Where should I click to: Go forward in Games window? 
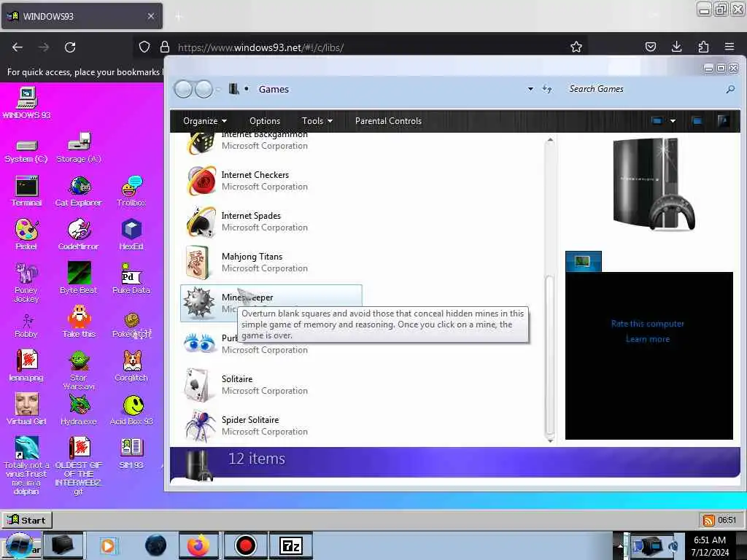204,89
